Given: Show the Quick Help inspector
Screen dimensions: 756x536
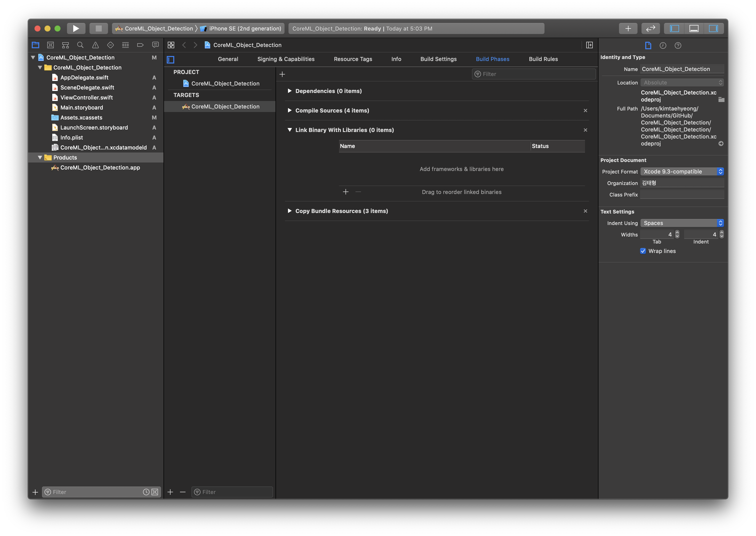Looking at the screenshot, I should click(x=678, y=45).
